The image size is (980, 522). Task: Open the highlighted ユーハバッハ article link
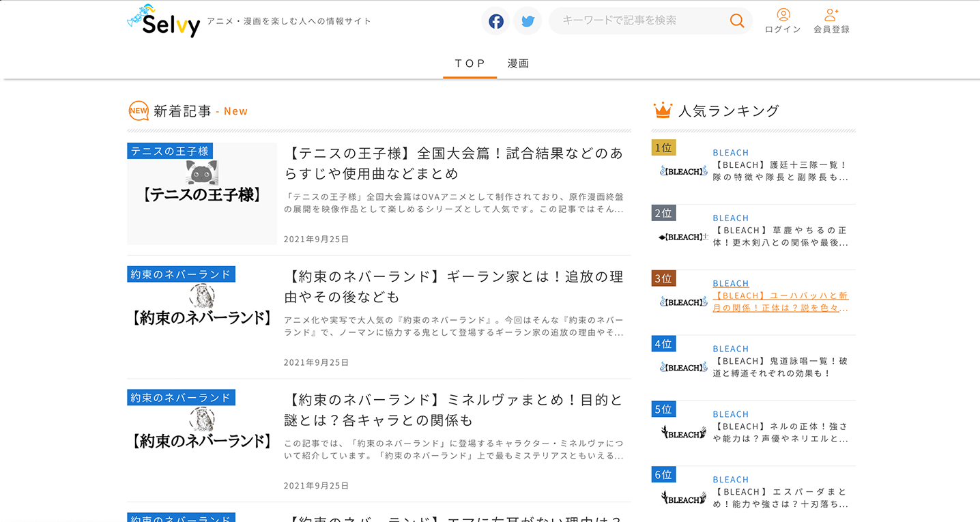[781, 302]
